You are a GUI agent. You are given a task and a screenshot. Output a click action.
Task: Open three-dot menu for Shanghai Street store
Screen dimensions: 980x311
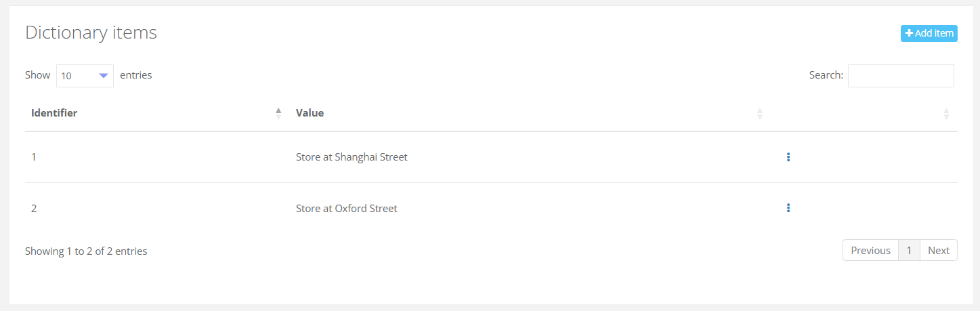(x=788, y=157)
